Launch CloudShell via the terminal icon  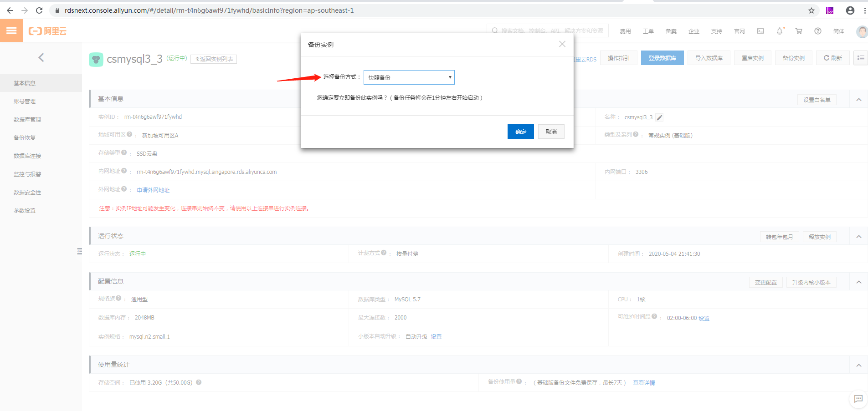[x=760, y=31]
